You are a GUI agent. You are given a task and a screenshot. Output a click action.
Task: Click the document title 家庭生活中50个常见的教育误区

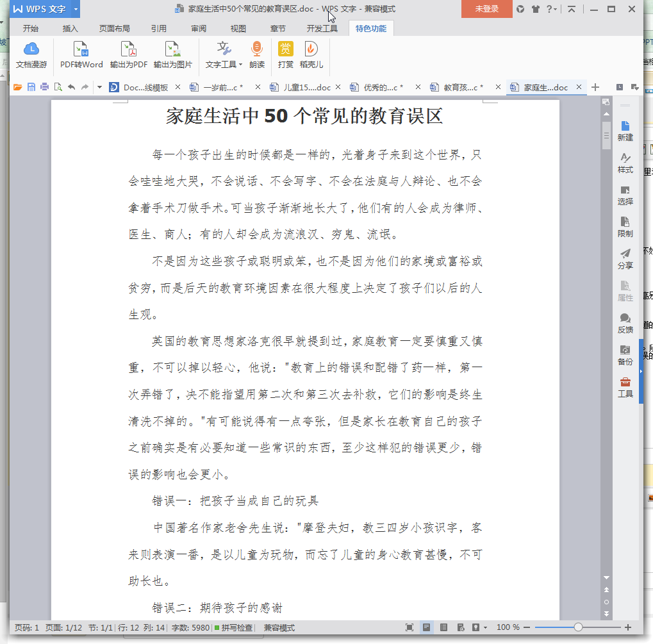304,116
